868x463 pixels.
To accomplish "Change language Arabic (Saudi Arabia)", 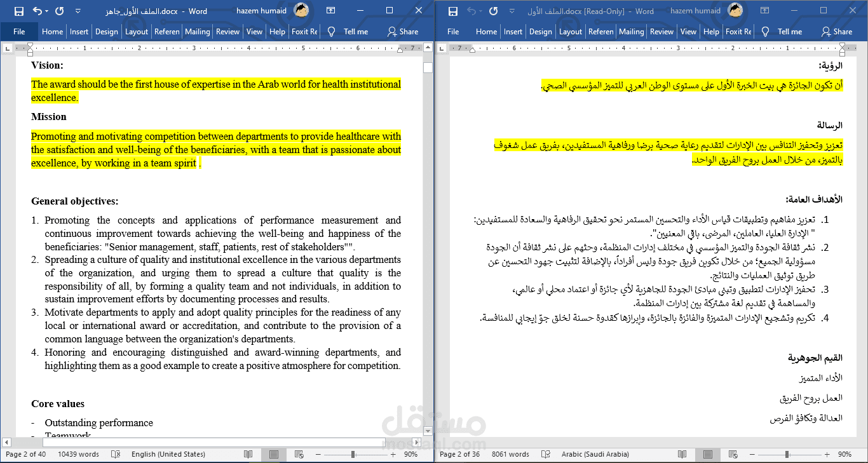I will pos(595,454).
